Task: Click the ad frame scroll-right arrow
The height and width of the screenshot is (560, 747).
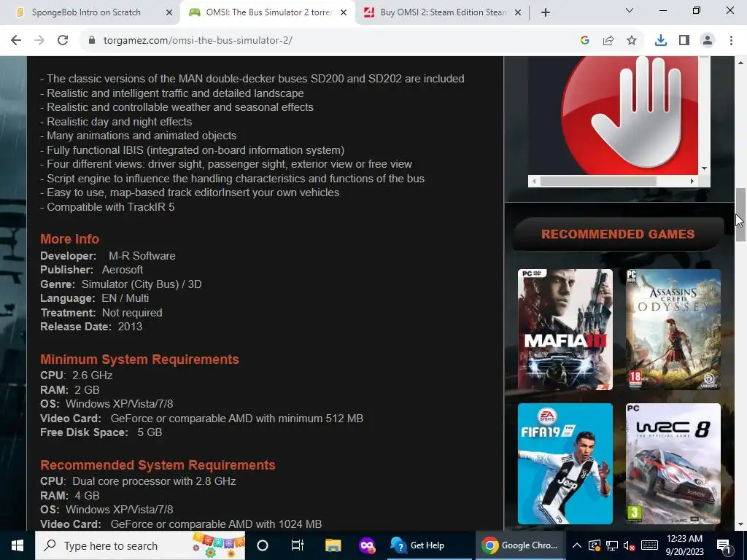Action: 692,181
